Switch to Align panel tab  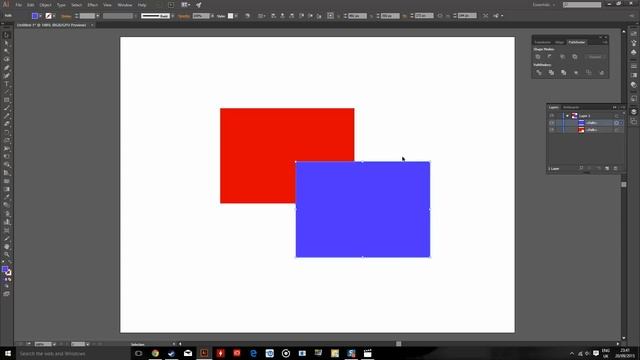tap(559, 42)
